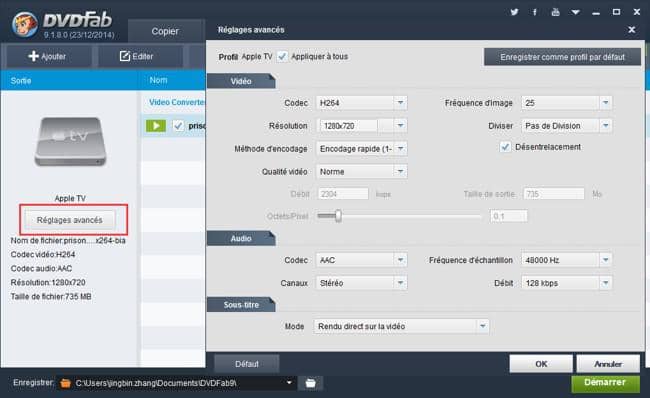The height and width of the screenshot is (398, 650).
Task: Open title bar dropdown menu arrow
Action: pos(575,12)
